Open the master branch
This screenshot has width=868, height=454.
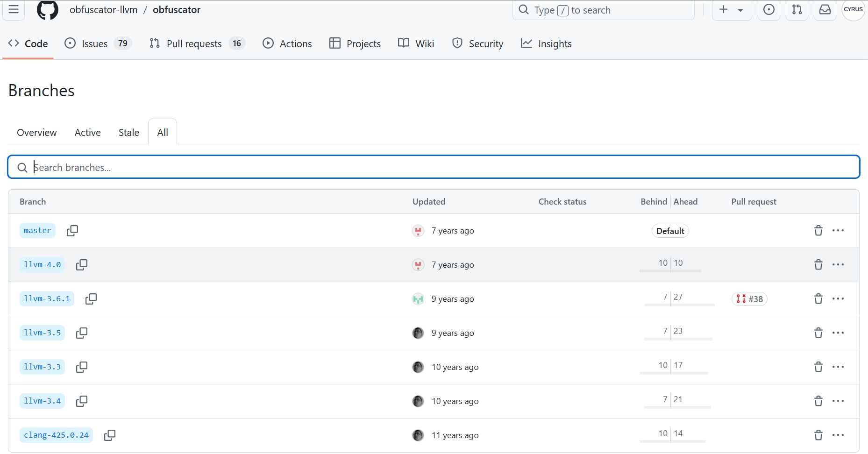click(x=37, y=230)
